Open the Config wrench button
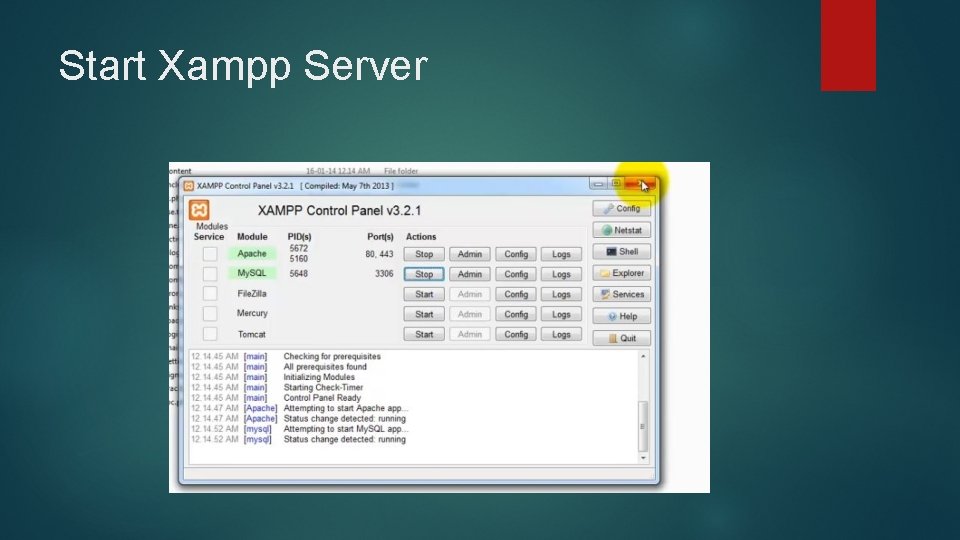Viewport: 960px width, 540px height. (x=621, y=208)
